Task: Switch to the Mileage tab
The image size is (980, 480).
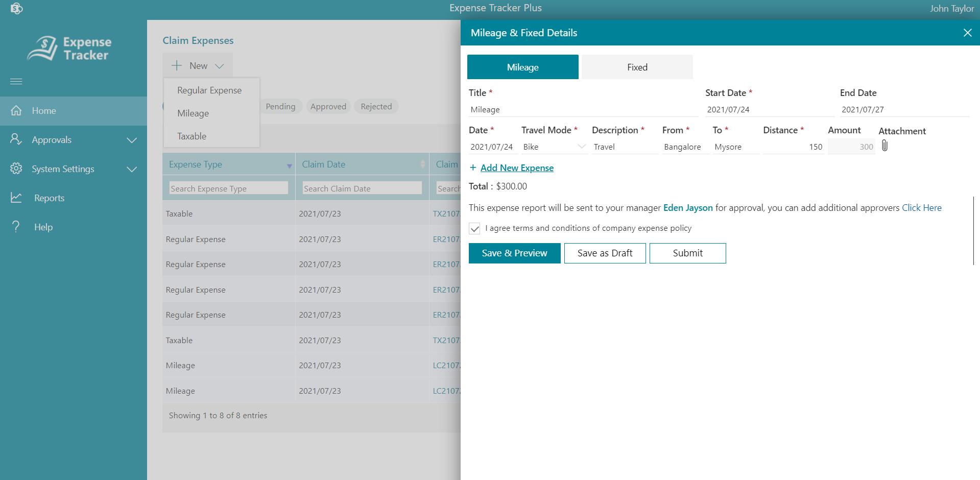Action: pyautogui.click(x=523, y=67)
